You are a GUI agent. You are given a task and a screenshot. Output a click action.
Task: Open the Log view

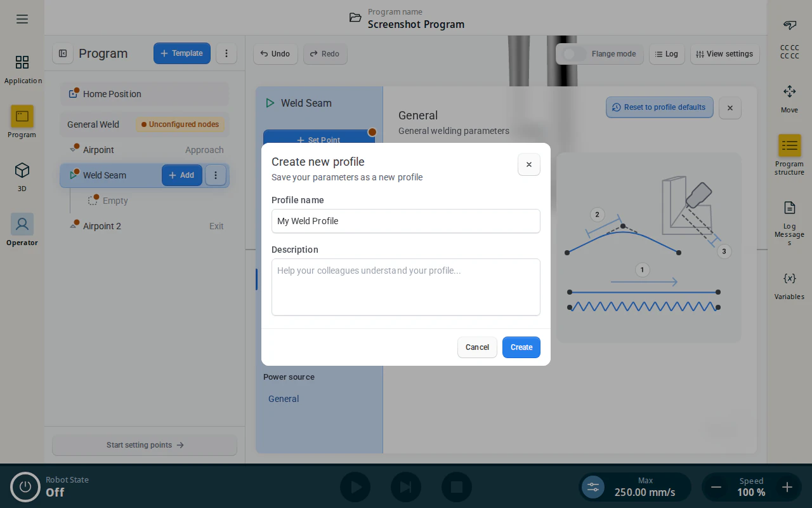coord(666,54)
